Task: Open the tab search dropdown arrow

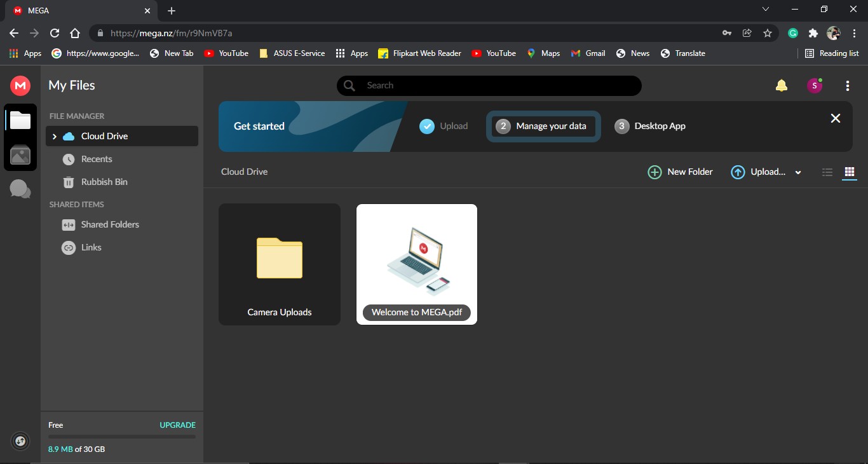Action: click(766, 9)
